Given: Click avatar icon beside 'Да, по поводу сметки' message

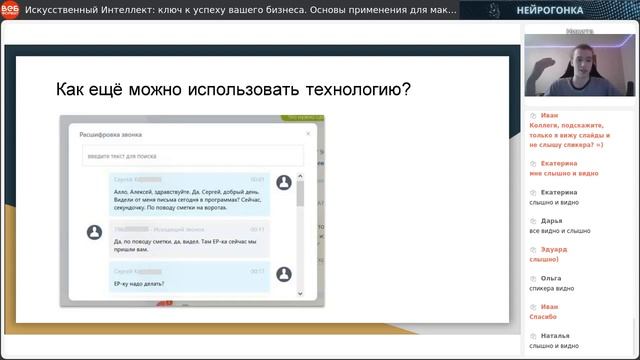Looking at the screenshot, I should click(x=94, y=232).
